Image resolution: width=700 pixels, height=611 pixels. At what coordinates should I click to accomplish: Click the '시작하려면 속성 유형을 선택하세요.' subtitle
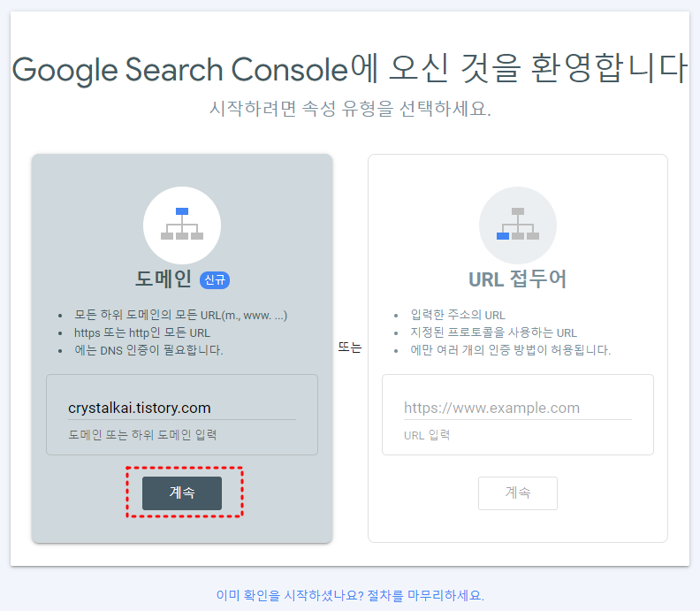(x=350, y=109)
